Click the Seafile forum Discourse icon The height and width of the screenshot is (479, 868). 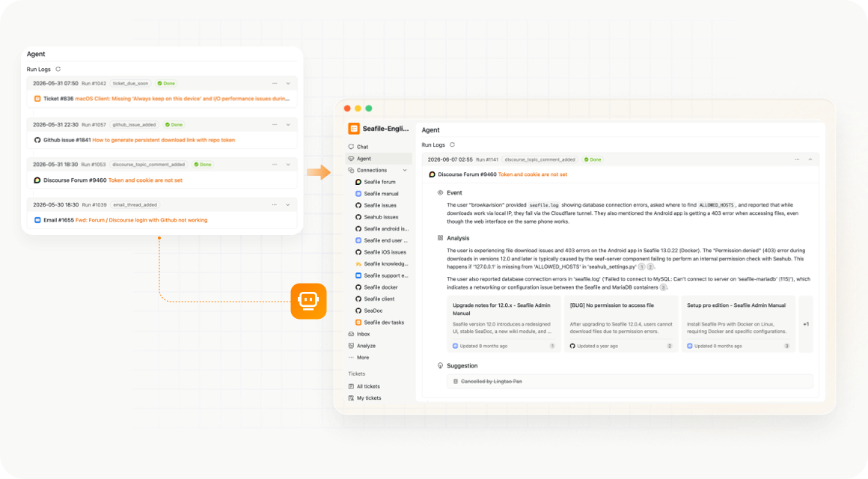358,182
